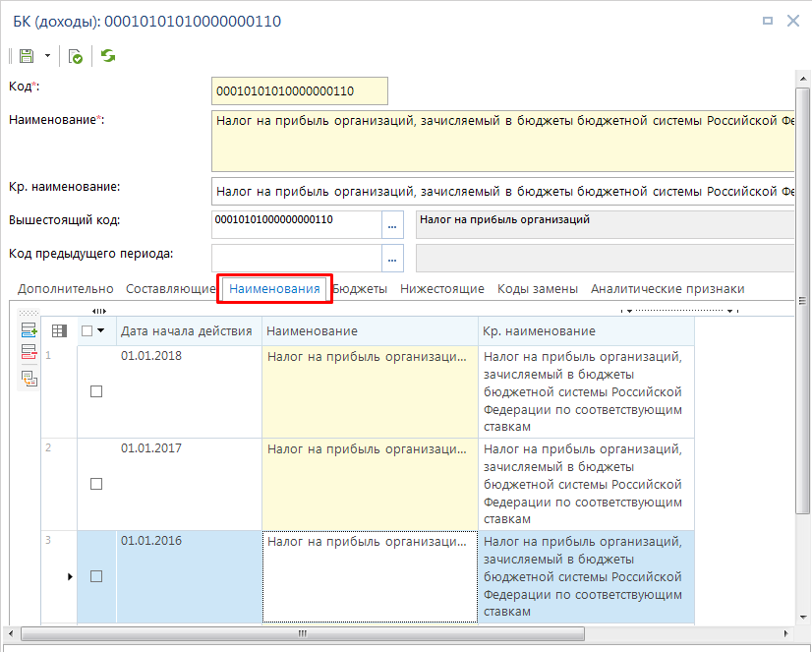The width and height of the screenshot is (812, 652).
Task: Click the Кр. наименование cell in the 01.01.2016 row
Action: click(x=586, y=576)
